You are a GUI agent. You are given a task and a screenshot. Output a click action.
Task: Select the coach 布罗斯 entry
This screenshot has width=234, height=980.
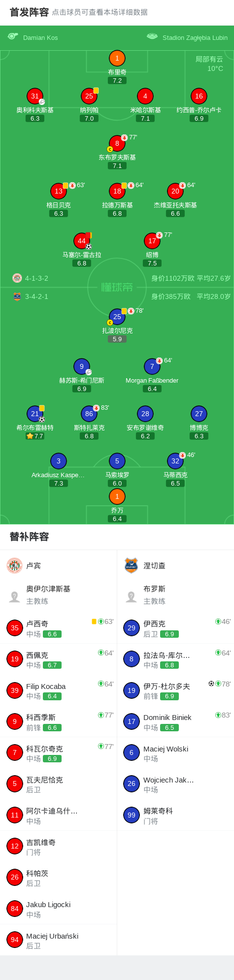point(175,595)
